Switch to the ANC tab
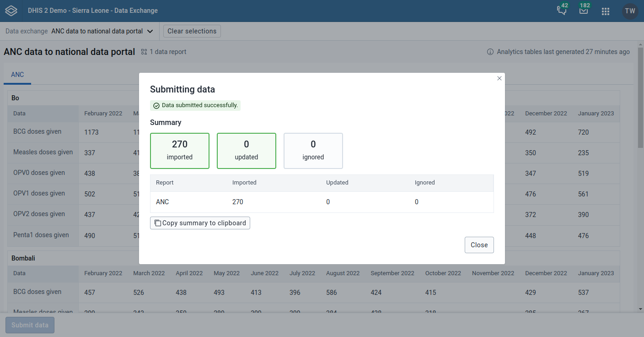 [x=17, y=75]
